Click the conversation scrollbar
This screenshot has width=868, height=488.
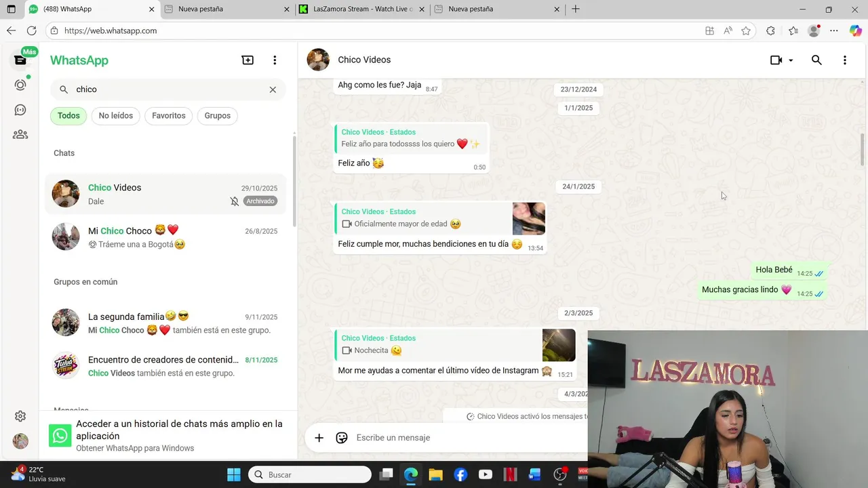863,149
